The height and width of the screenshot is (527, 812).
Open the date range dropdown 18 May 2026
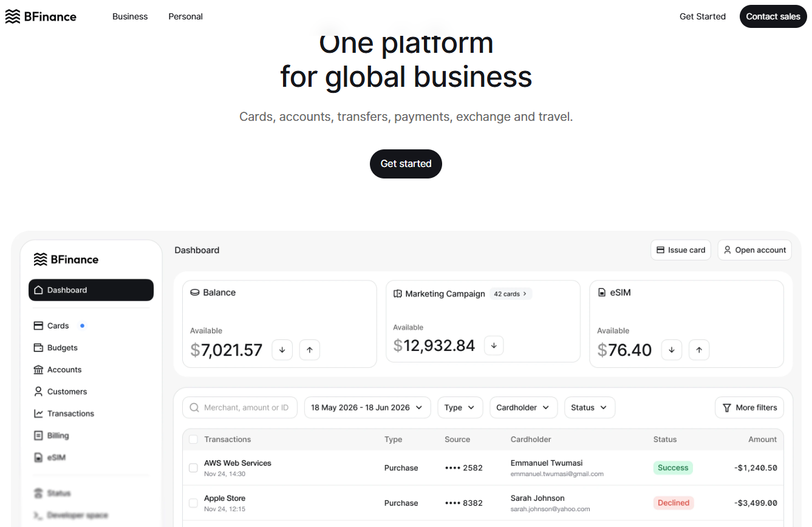click(367, 407)
